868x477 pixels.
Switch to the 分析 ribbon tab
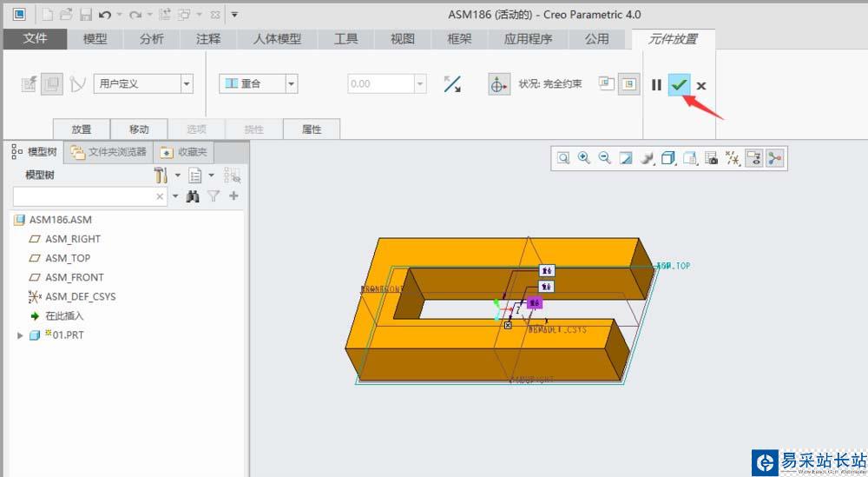(151, 39)
